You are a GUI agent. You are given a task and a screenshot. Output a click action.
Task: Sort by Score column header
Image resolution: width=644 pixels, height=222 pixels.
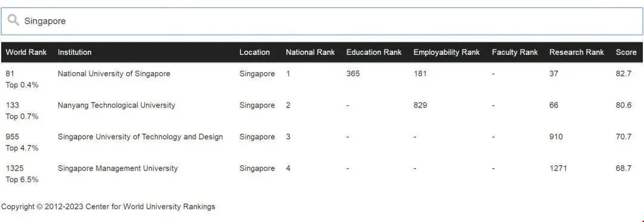pyautogui.click(x=626, y=52)
